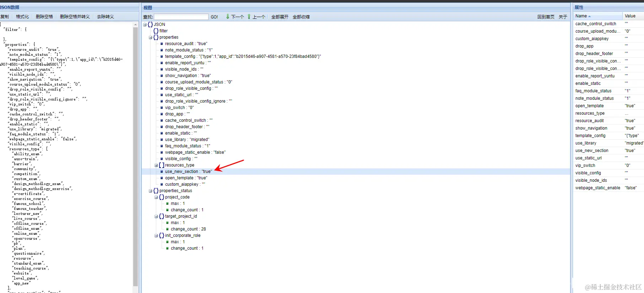Viewport: 644px width, 293px height.
Task: Click the 属性 panel title
Action: pos(579,7)
